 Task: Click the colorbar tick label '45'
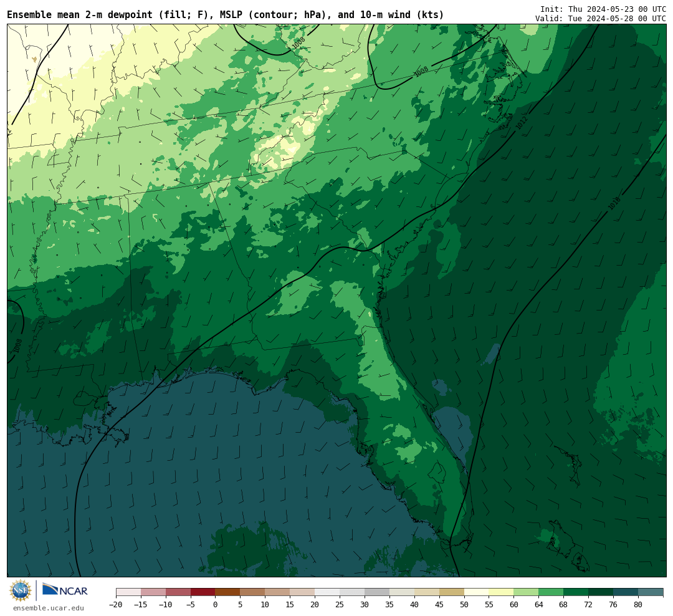(x=439, y=605)
